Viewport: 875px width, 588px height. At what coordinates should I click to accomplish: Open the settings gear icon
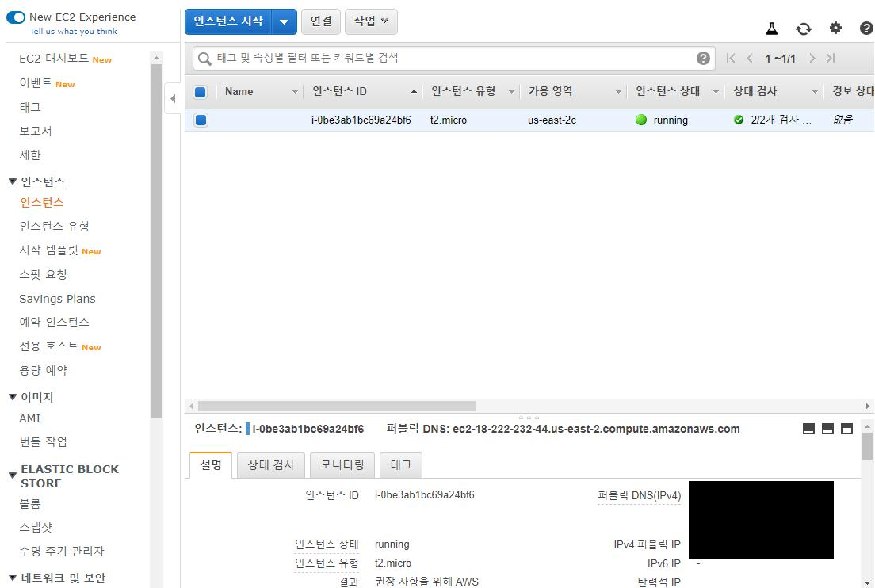point(835,28)
